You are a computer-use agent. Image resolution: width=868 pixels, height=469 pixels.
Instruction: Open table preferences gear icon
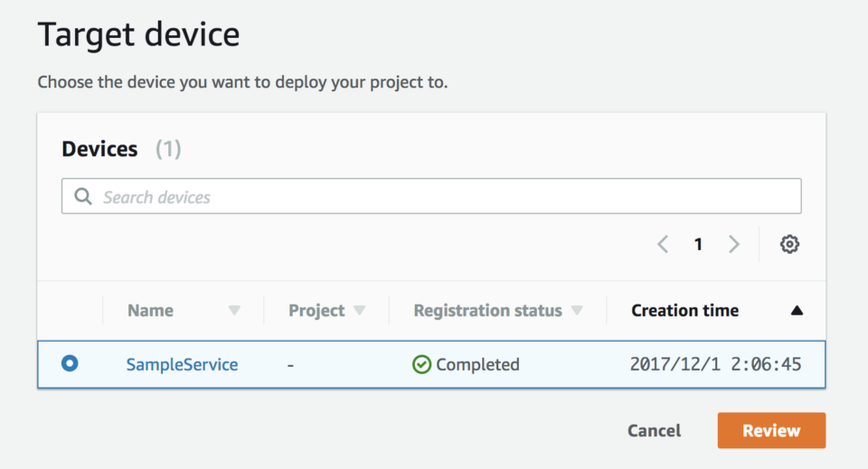(x=789, y=244)
